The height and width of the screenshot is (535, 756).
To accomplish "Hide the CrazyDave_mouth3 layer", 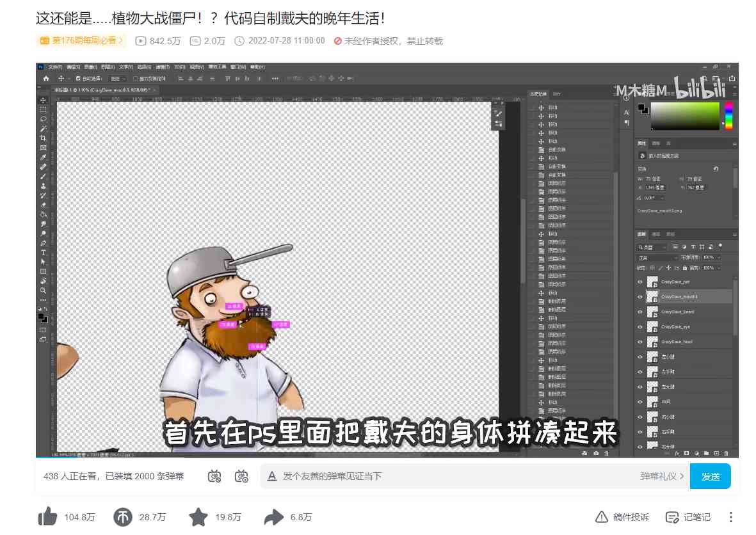I will (x=639, y=297).
